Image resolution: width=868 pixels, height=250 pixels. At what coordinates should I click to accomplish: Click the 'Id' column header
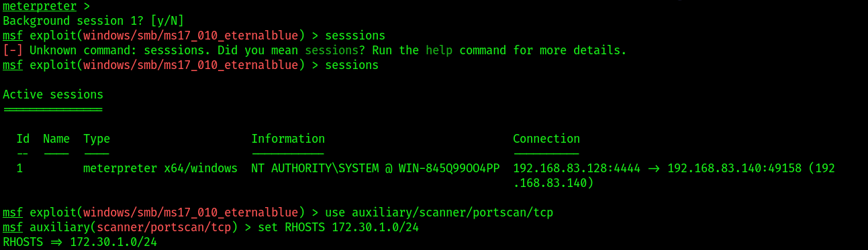tap(23, 139)
